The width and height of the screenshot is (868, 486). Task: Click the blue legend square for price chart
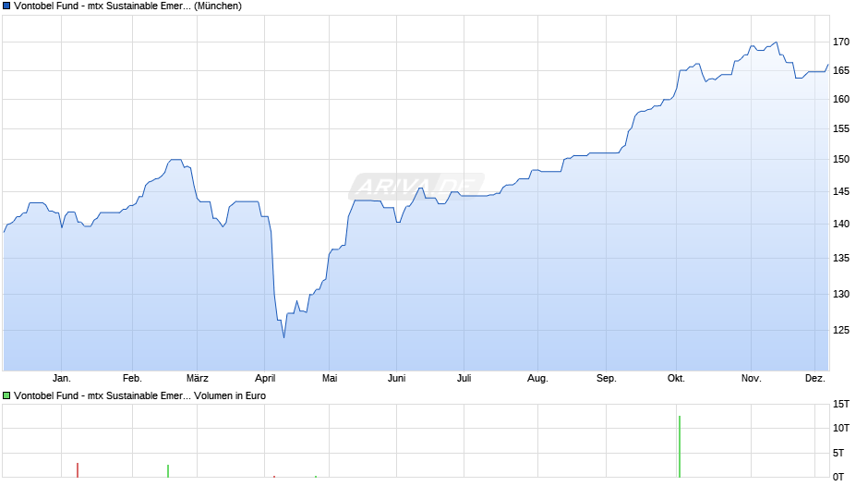[6, 6]
